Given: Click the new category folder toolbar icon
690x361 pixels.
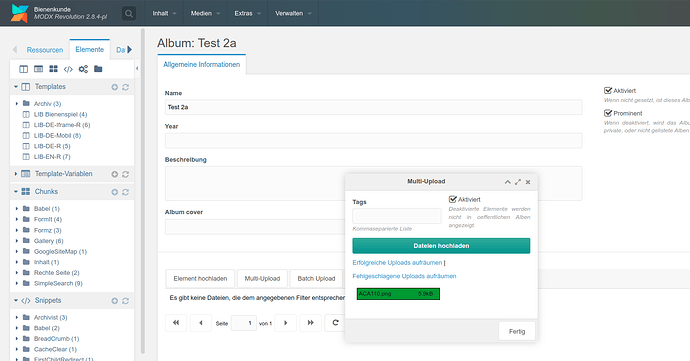Looking at the screenshot, I should [98, 69].
